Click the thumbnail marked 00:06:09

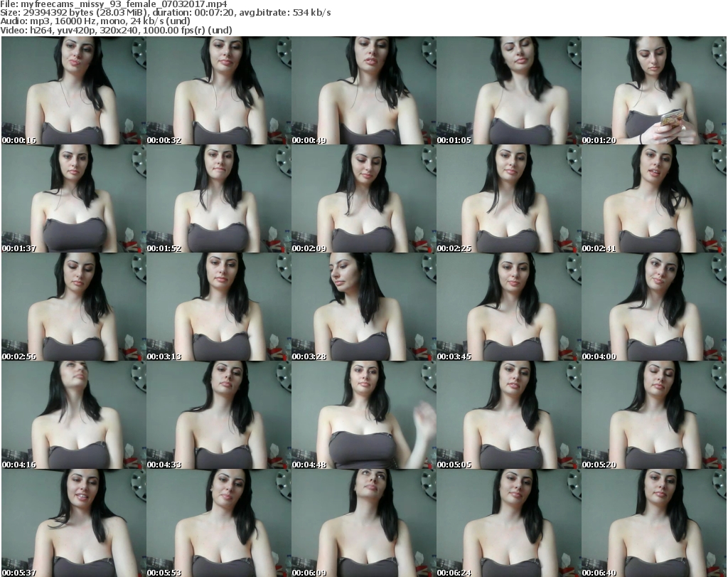pos(364,523)
